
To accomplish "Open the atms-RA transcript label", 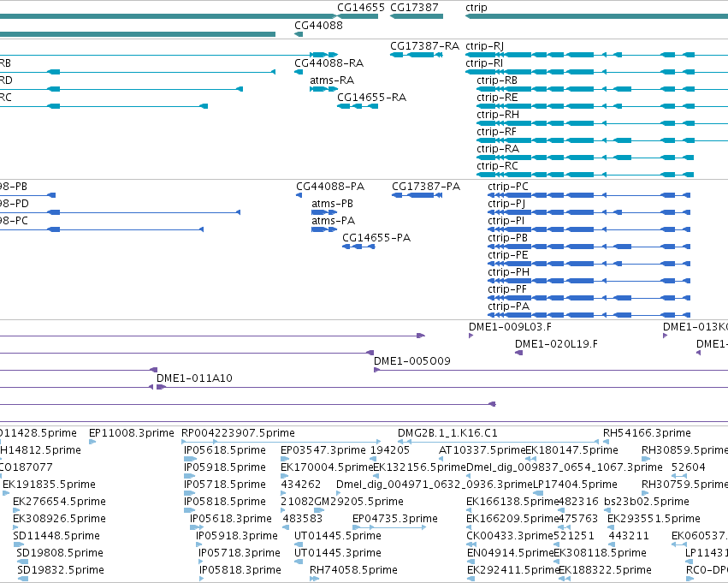I will [x=332, y=80].
